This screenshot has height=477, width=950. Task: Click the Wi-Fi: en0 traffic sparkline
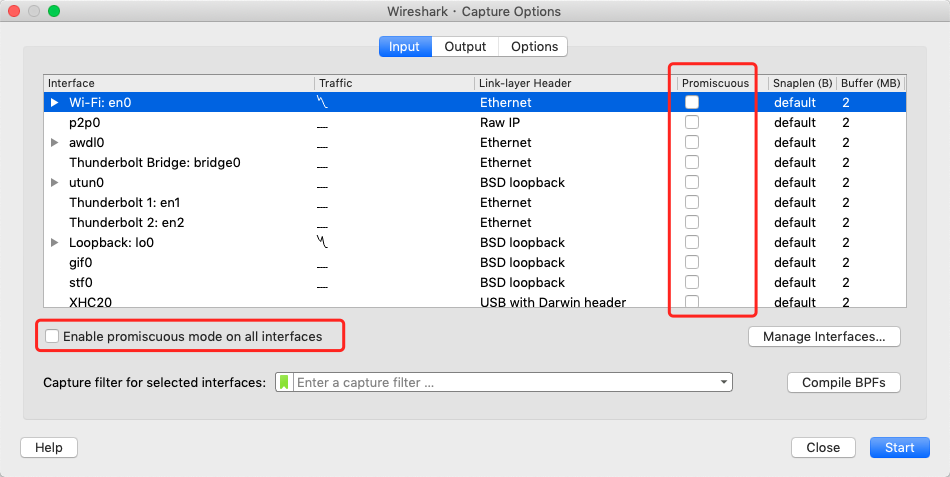322,102
